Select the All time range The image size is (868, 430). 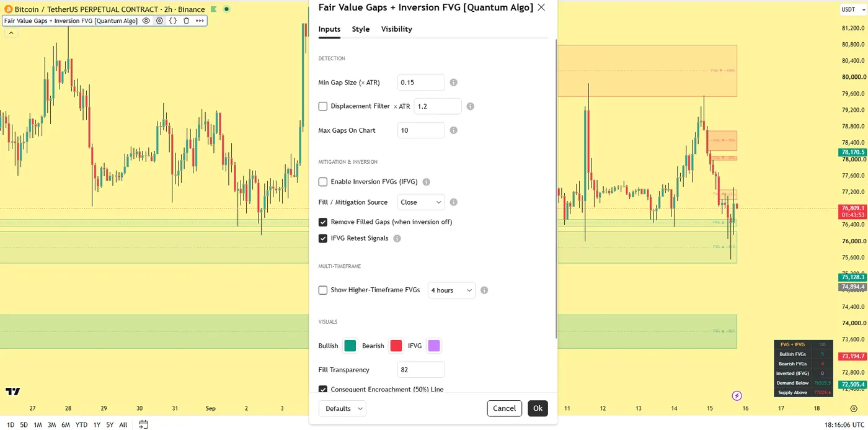[123, 425]
